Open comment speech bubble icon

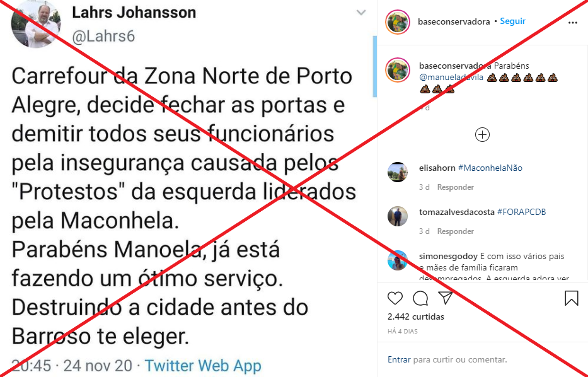click(x=420, y=298)
